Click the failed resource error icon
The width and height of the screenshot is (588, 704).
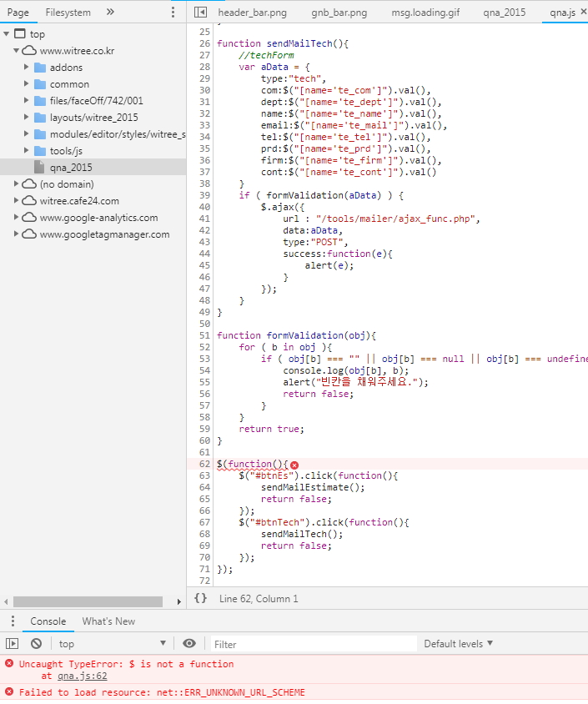[9, 691]
